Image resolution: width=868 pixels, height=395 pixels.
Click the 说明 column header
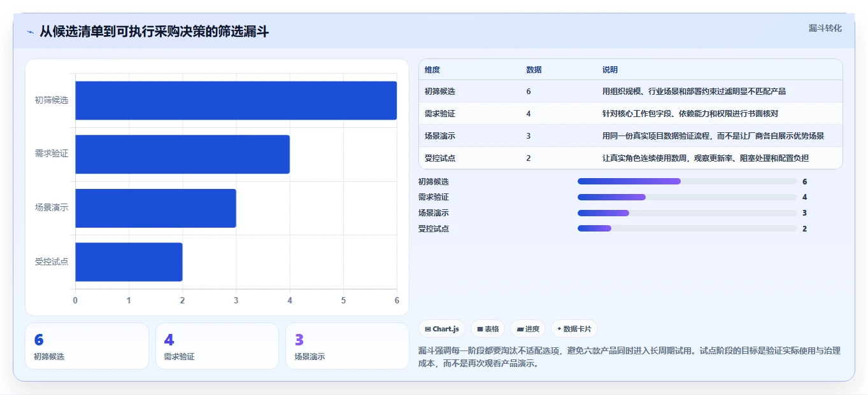[x=610, y=70]
